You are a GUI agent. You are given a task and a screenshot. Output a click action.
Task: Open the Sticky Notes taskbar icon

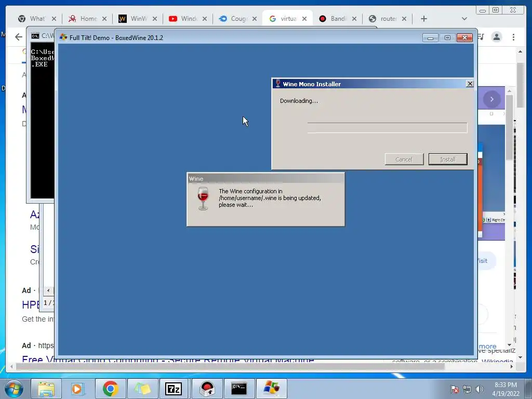click(142, 389)
